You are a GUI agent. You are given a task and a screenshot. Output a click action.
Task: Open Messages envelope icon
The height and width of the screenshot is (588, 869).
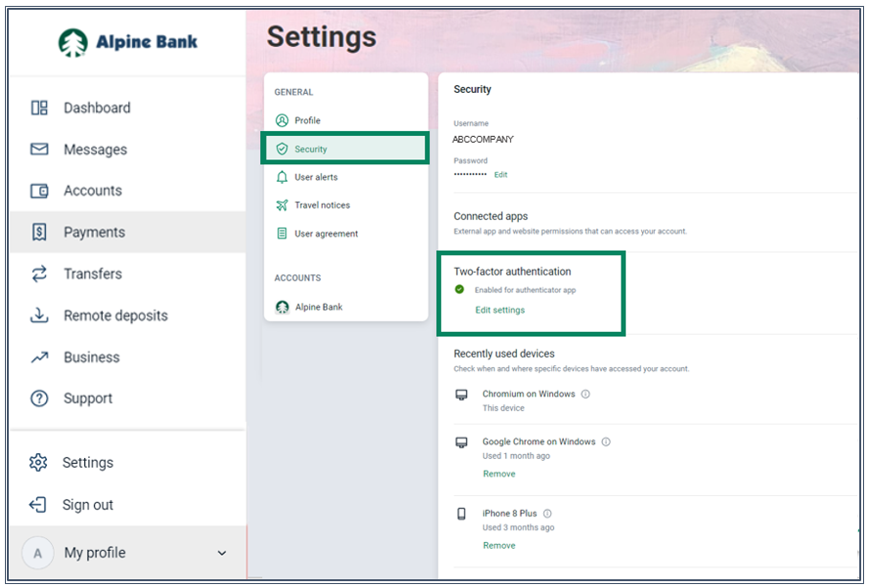click(x=39, y=149)
